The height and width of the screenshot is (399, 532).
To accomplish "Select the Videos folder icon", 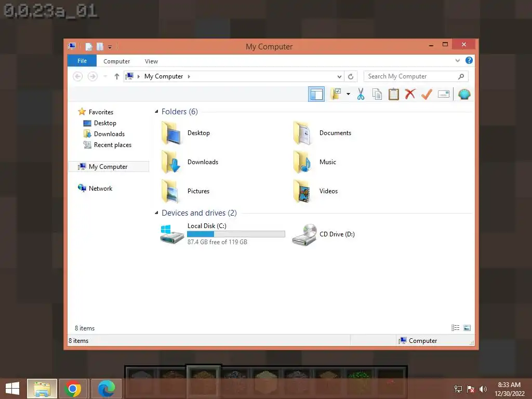I will [x=303, y=191].
